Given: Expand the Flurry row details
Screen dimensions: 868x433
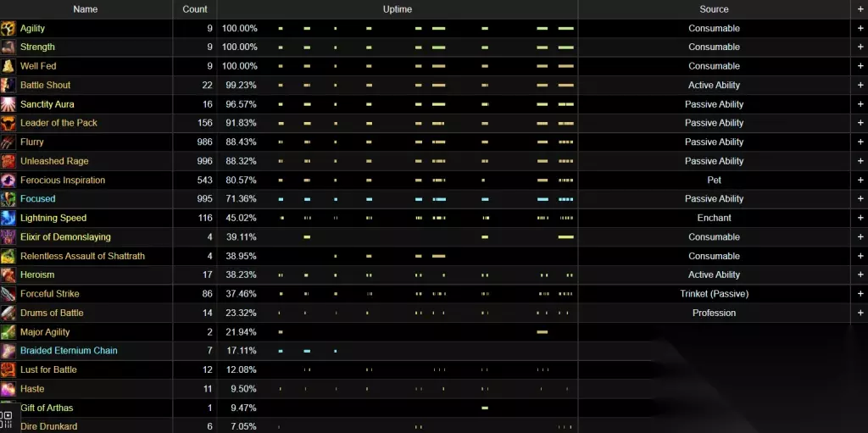Looking at the screenshot, I should (x=860, y=142).
